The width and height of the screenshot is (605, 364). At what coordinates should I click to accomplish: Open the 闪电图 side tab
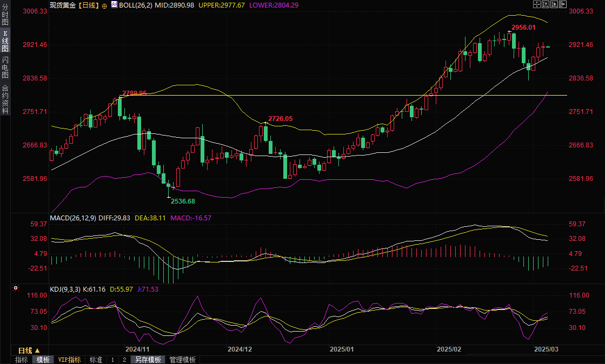tap(5, 67)
